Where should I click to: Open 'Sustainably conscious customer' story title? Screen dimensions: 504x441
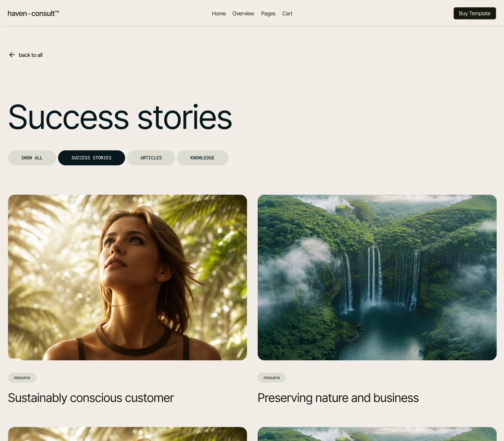[x=91, y=398]
